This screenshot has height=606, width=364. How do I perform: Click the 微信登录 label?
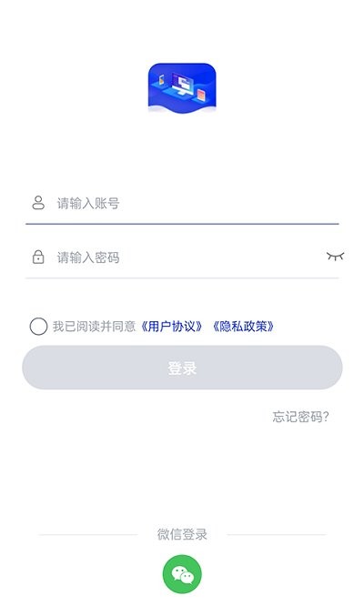[x=182, y=534]
